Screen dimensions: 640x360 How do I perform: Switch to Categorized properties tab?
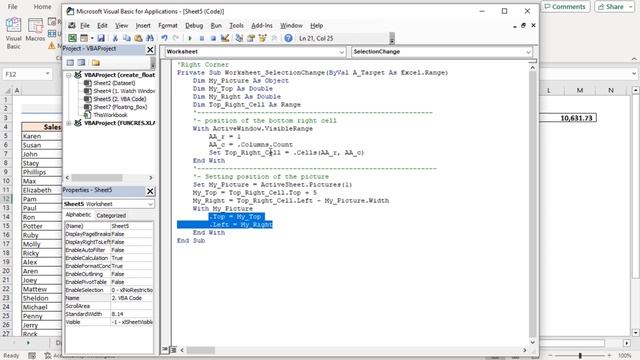point(111,215)
